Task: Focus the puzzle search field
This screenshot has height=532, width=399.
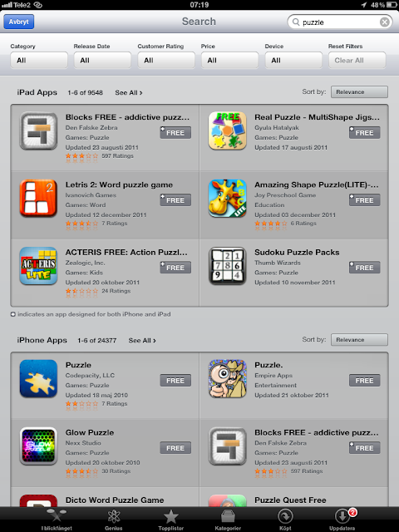Action: pos(340,22)
